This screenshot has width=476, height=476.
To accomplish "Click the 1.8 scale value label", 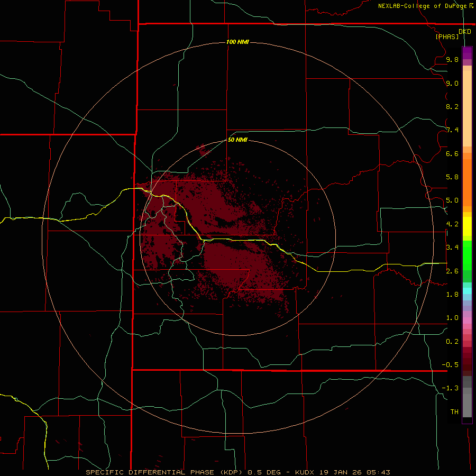I will coord(452,295).
